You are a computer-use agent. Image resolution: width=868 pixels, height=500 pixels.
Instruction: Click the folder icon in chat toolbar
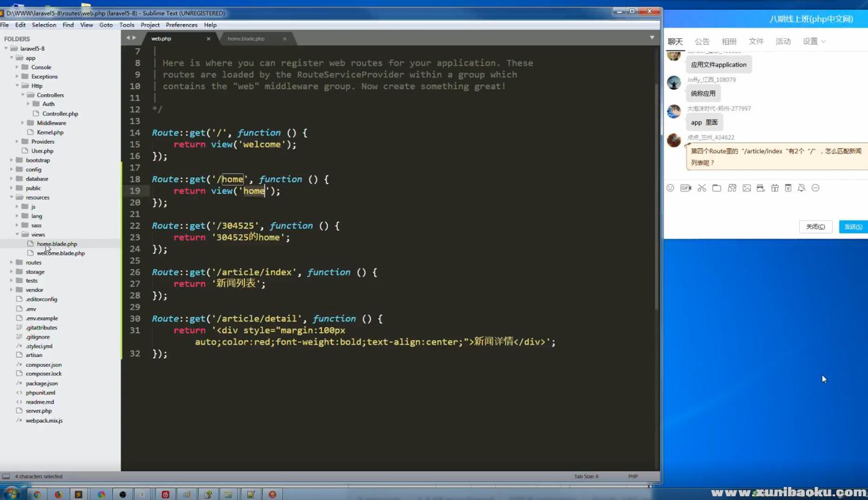(x=717, y=188)
